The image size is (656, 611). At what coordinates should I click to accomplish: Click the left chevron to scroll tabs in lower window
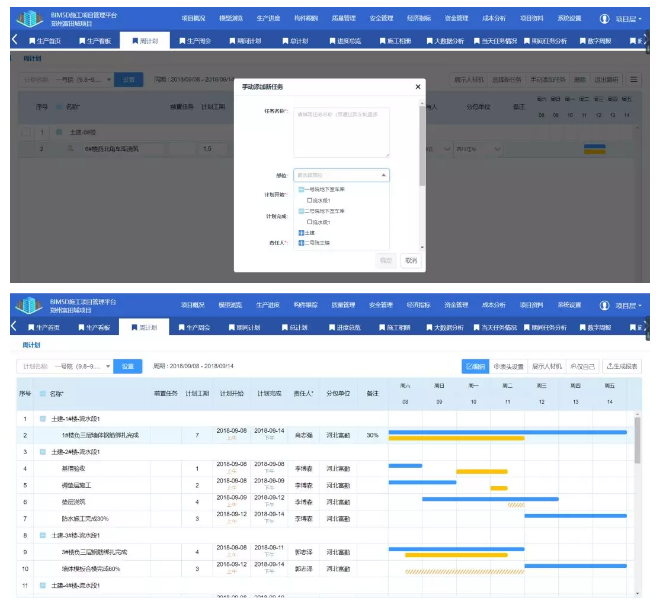click(x=14, y=327)
